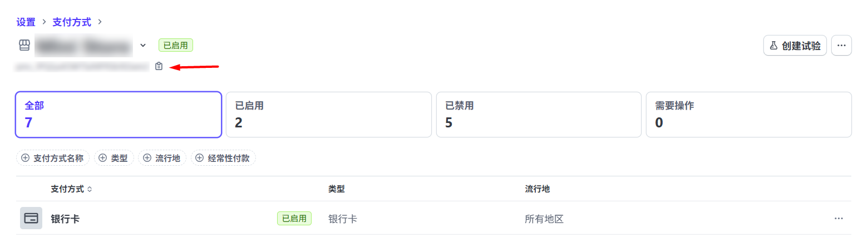The height and width of the screenshot is (237, 868).
Task: Click the 银行卡 card icon
Action: point(31,218)
